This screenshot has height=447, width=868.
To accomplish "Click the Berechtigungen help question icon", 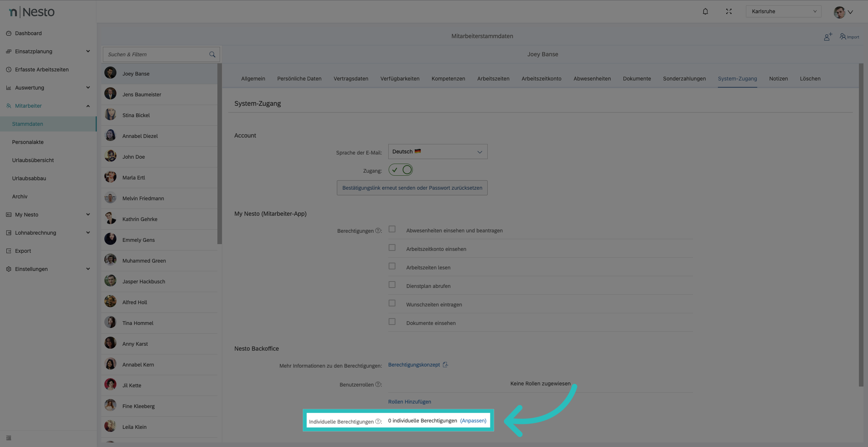I will coord(378,230).
